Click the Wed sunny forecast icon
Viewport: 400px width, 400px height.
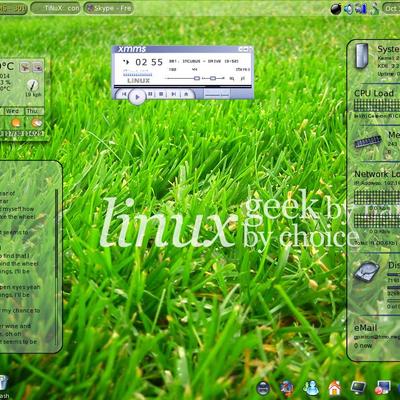(x=16, y=123)
